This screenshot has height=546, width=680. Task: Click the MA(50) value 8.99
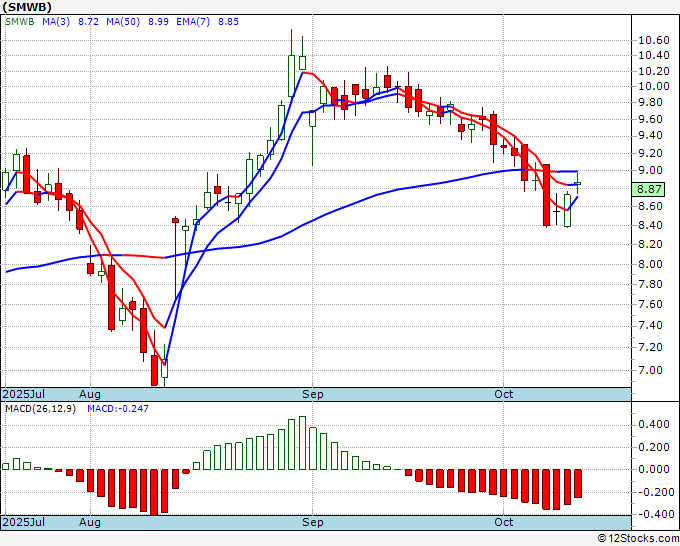point(158,22)
